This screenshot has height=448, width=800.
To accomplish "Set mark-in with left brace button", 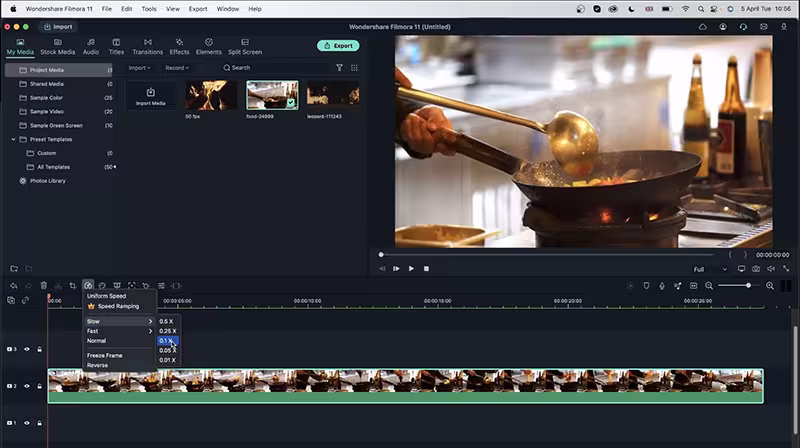I will coord(730,254).
